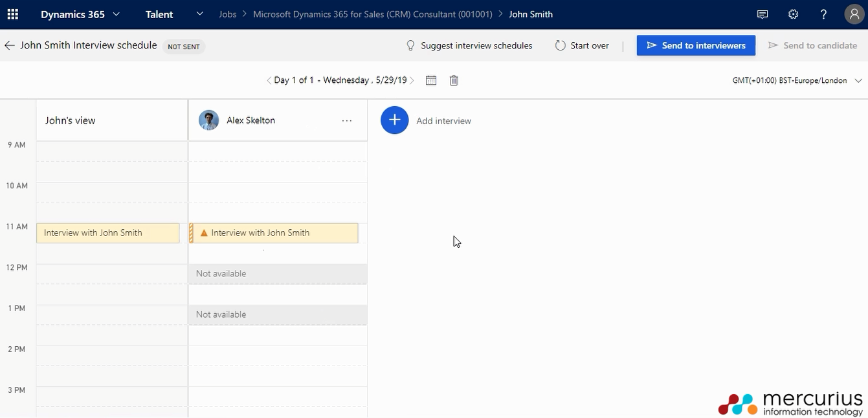Click the John Smith Interview schedule title

pyautogui.click(x=89, y=45)
